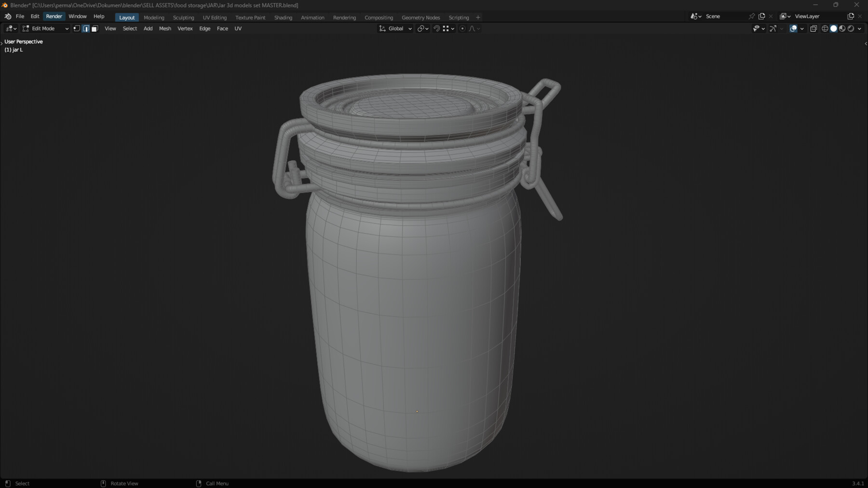Select material preview shading mode
The height and width of the screenshot is (488, 868).
click(842, 28)
